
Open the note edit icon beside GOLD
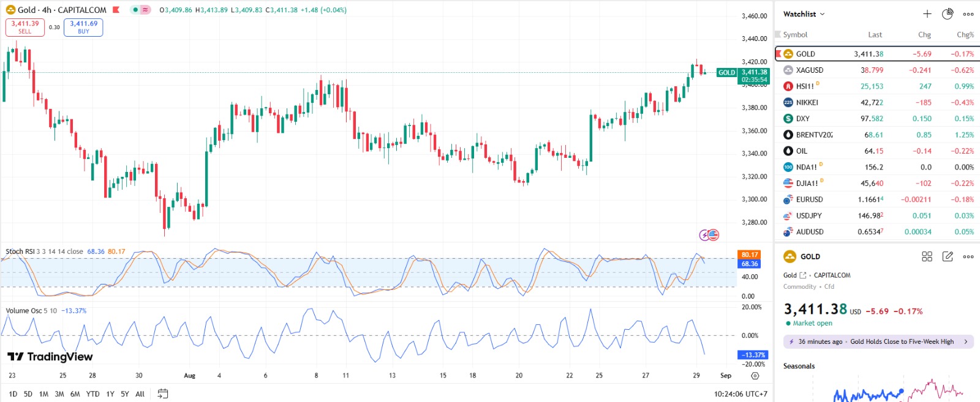[x=948, y=256]
